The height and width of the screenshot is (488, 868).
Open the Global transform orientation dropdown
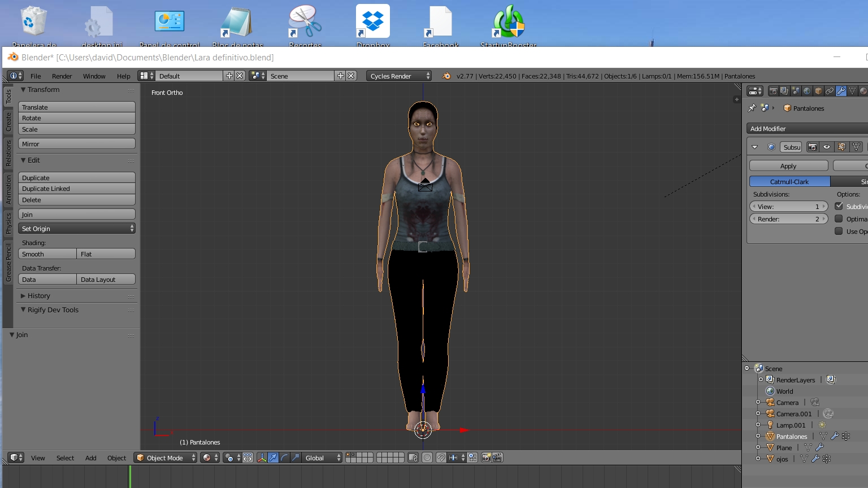coord(322,457)
